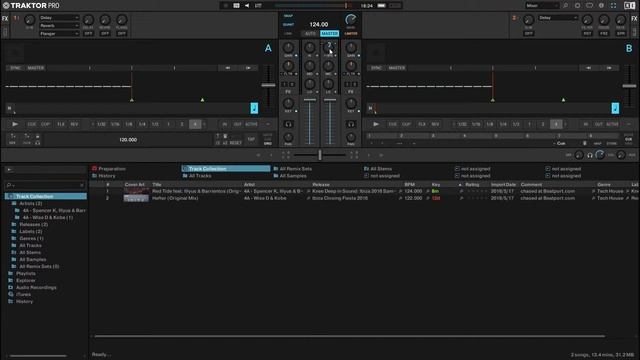Skip Deck B beatgrid backward
Screen dimensions: 640x360
[589, 68]
